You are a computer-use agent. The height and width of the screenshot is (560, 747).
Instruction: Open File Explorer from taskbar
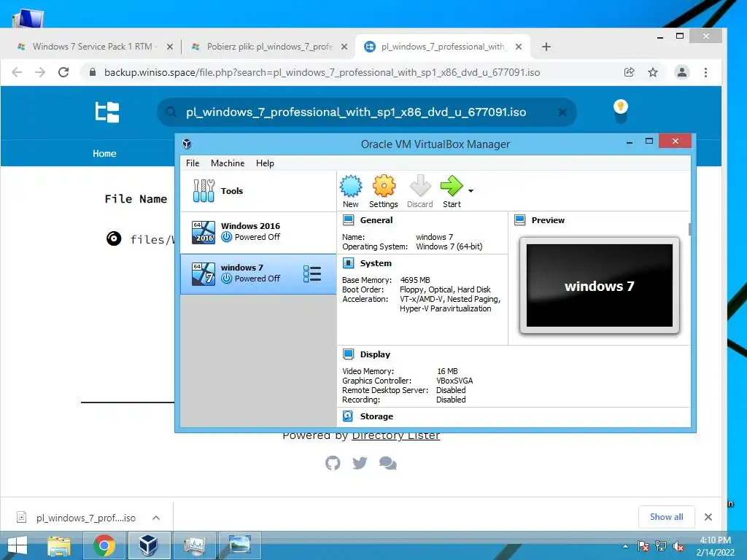pos(59,545)
